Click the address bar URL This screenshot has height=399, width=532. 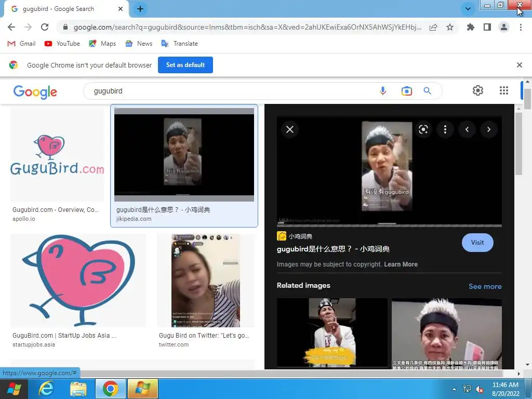247,27
